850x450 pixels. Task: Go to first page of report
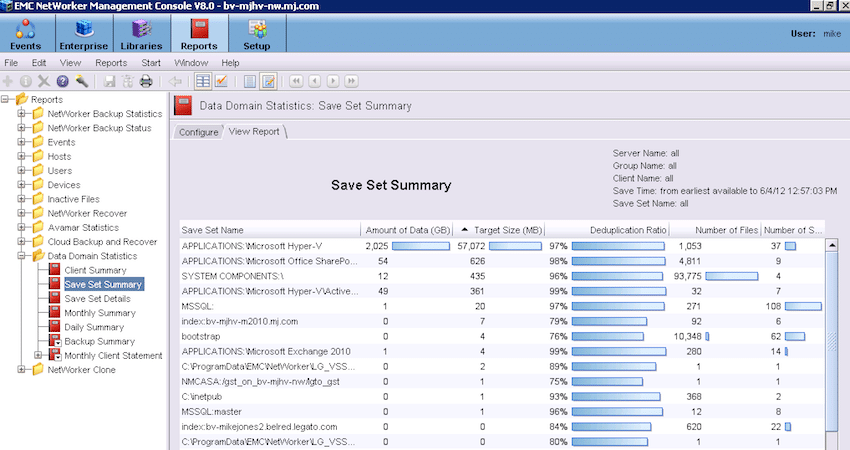tap(296, 81)
